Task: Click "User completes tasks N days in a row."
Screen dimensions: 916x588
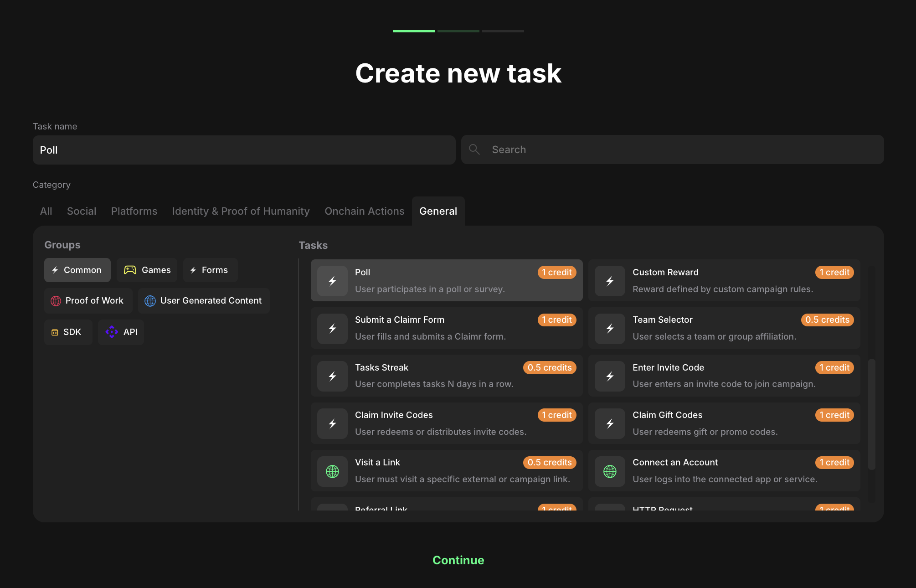Action: tap(434, 384)
